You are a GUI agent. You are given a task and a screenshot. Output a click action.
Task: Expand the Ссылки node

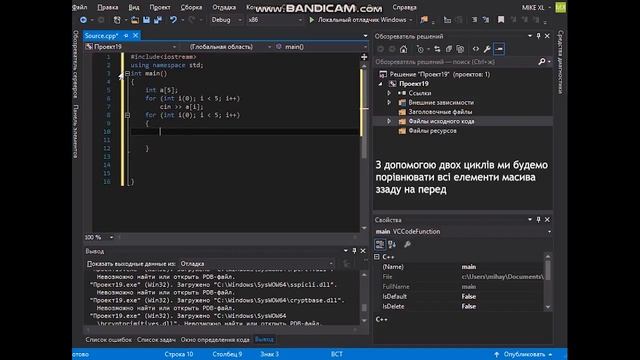(389, 93)
